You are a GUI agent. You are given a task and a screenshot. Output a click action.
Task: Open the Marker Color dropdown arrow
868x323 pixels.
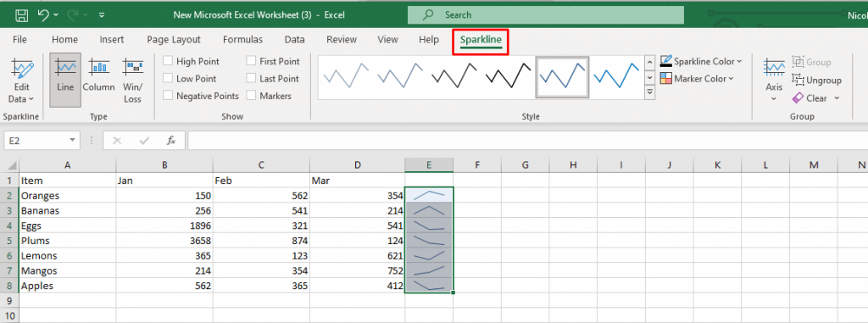click(x=732, y=79)
